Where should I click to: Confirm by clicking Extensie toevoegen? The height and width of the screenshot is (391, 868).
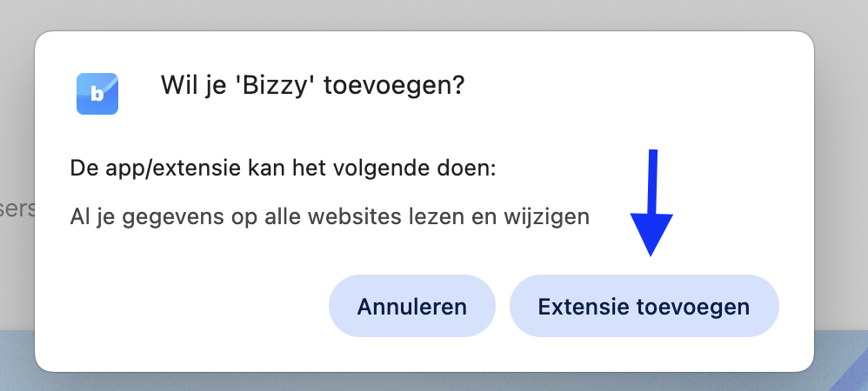(x=644, y=306)
